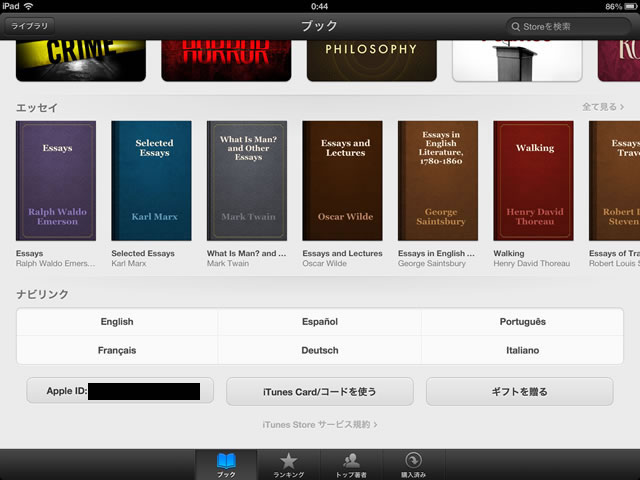Image resolution: width=640 pixels, height=480 pixels.
Task: Select the Français quick link
Action: click(117, 350)
